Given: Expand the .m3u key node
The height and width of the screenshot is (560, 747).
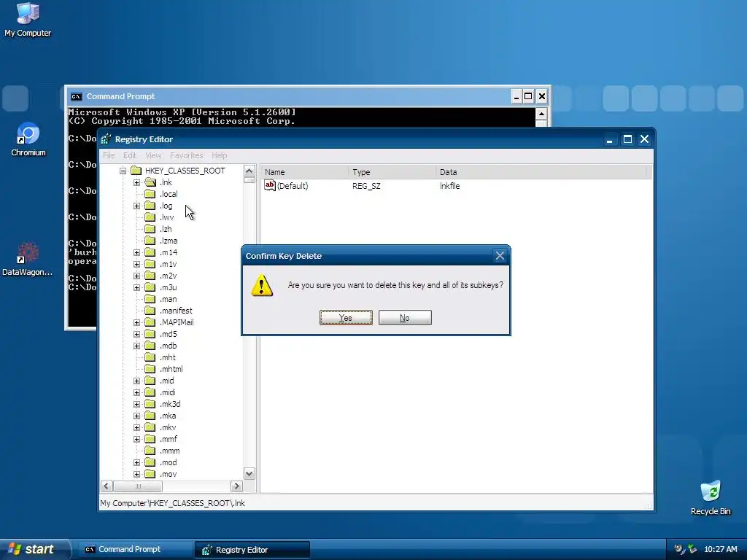Looking at the screenshot, I should click(136, 287).
